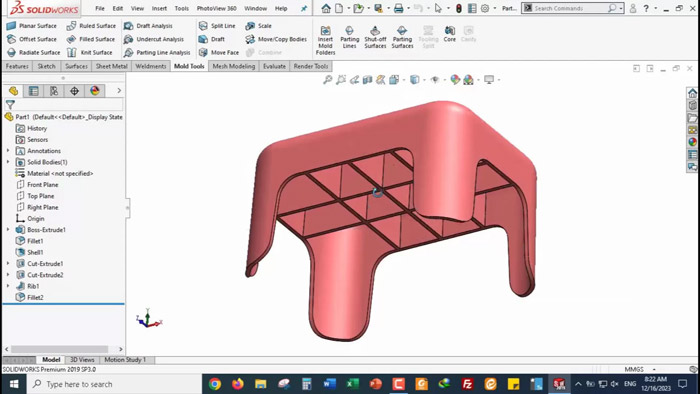
Task: Click the Section View icon
Action: pos(367,80)
